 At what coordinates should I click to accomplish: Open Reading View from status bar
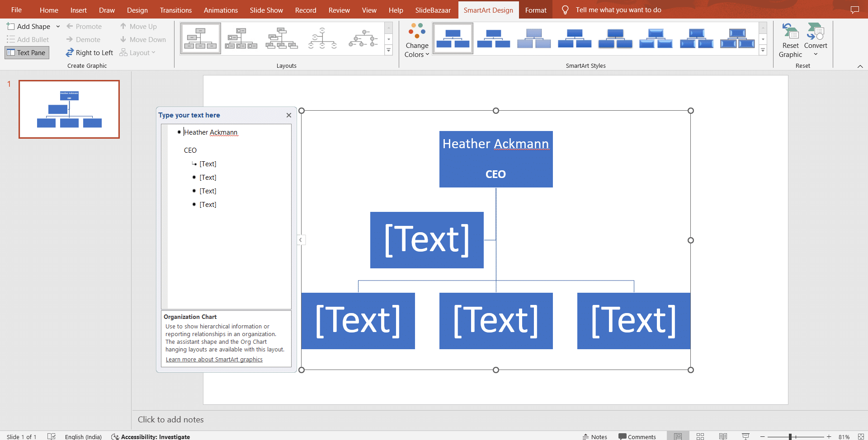pyautogui.click(x=722, y=436)
